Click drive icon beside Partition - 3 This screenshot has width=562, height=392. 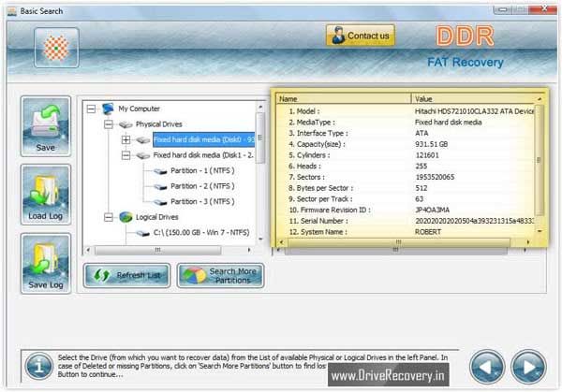160,202
